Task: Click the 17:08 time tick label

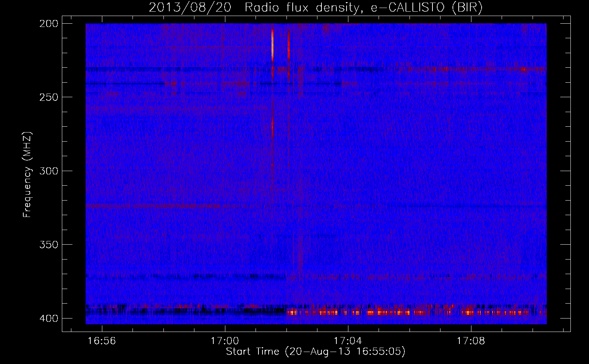Action: 471,341
